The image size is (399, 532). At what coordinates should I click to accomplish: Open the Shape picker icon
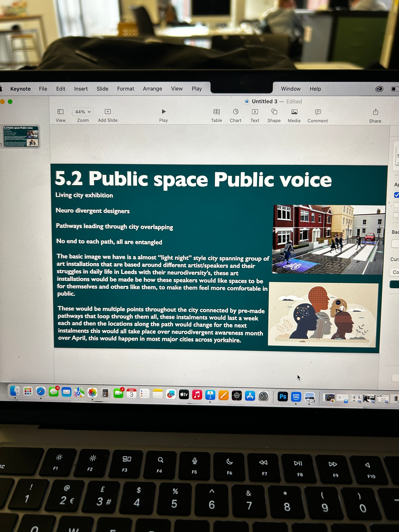(274, 112)
